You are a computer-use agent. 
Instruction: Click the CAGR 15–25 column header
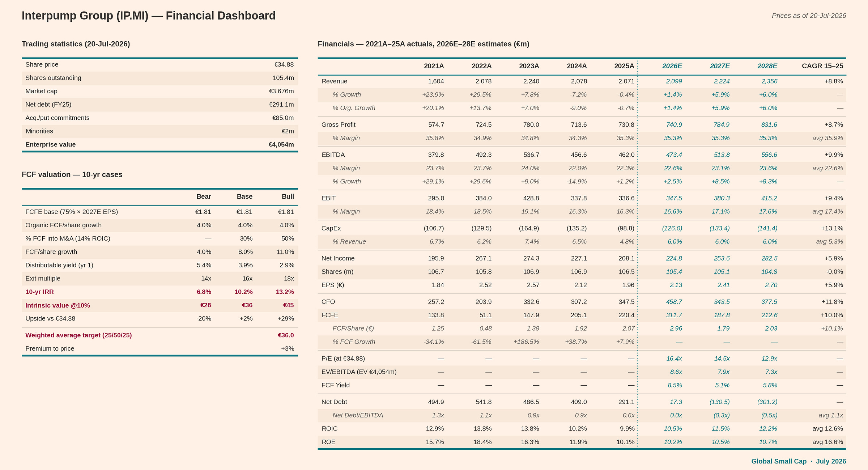click(x=822, y=66)
